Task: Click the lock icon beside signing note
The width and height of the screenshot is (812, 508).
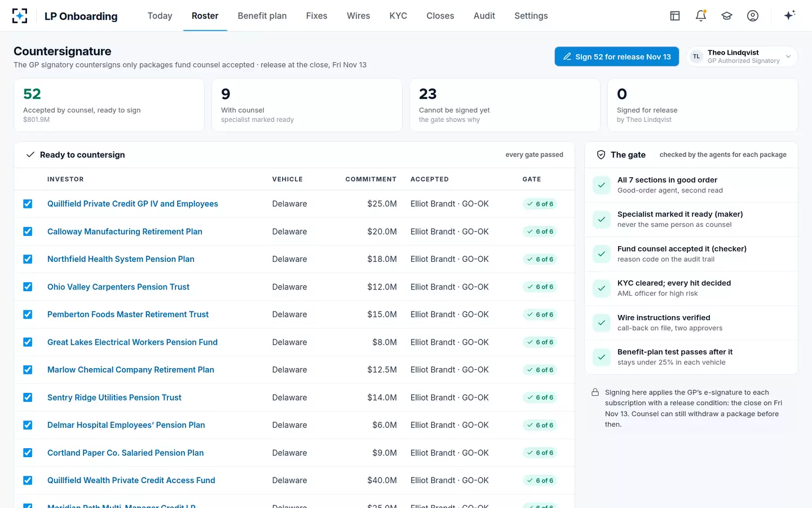Action: point(595,392)
